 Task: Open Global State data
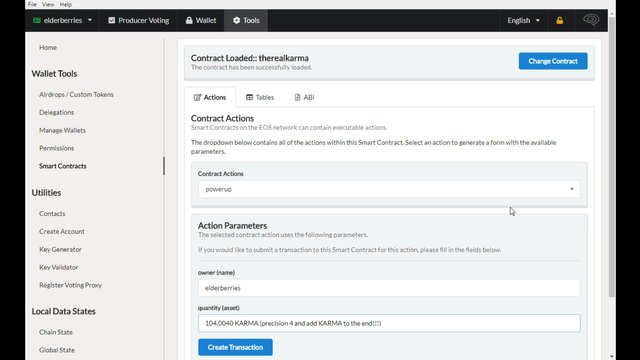click(57, 350)
